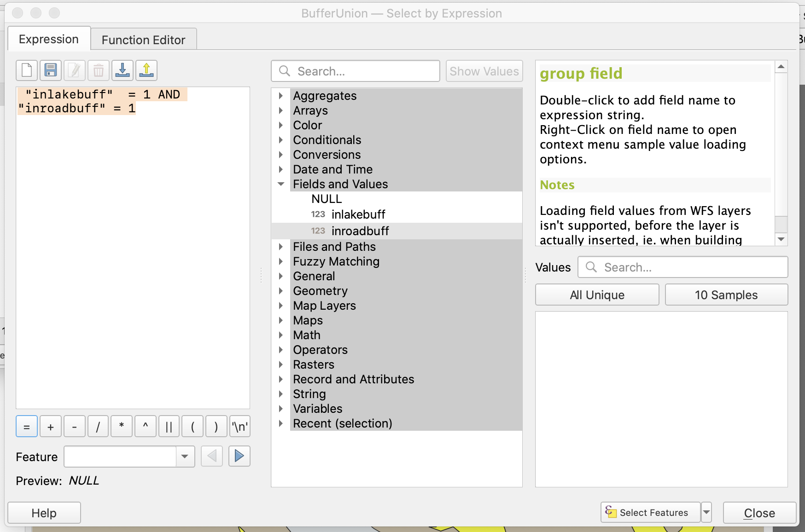This screenshot has width=805, height=532.
Task: Expand the Color function group
Action: (x=281, y=125)
